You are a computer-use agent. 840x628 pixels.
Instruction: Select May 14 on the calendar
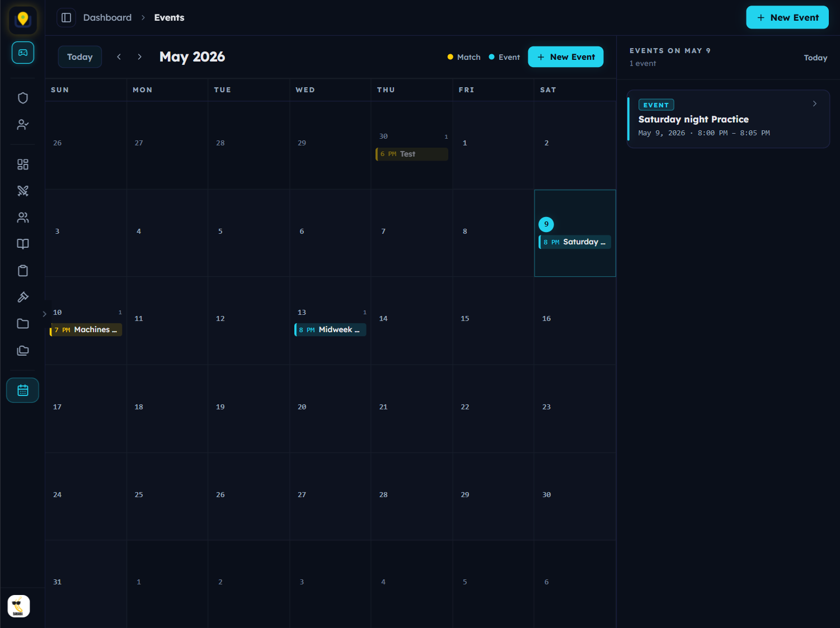coord(412,321)
